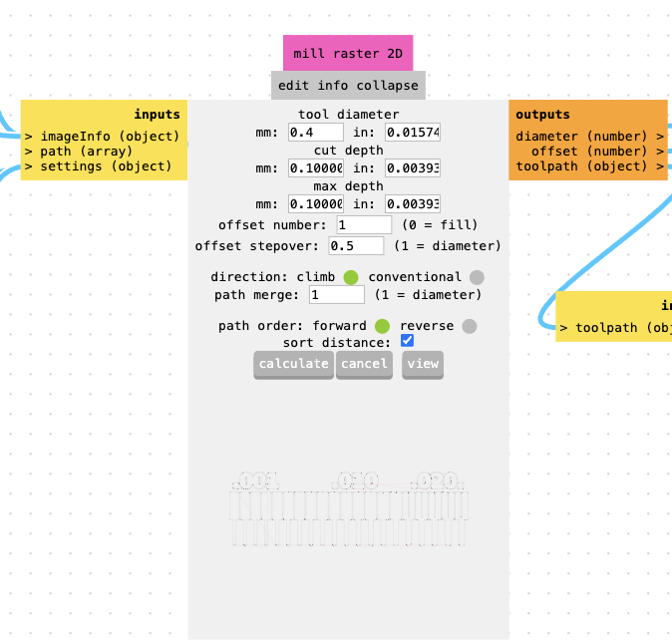Open the module info link
This screenshot has height=640, width=672.
tap(332, 86)
